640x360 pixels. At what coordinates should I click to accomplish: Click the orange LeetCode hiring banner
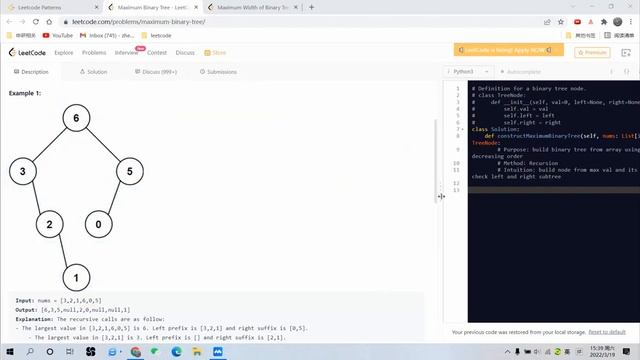pyautogui.click(x=509, y=50)
